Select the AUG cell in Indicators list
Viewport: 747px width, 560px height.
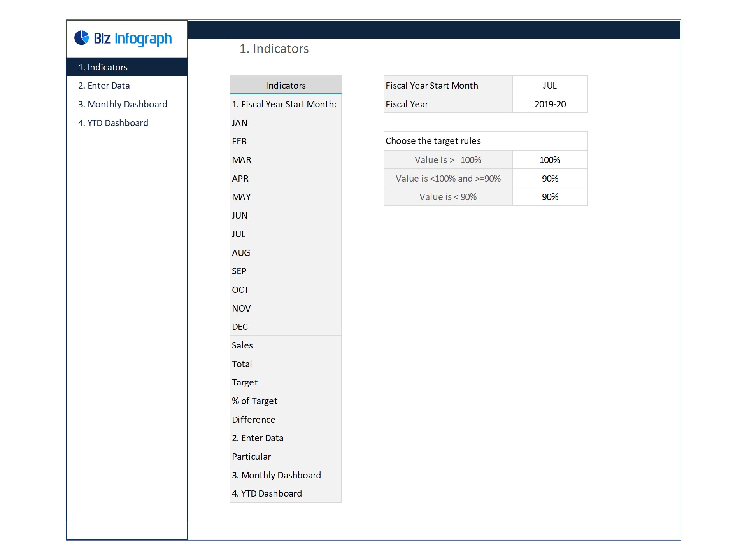(286, 253)
